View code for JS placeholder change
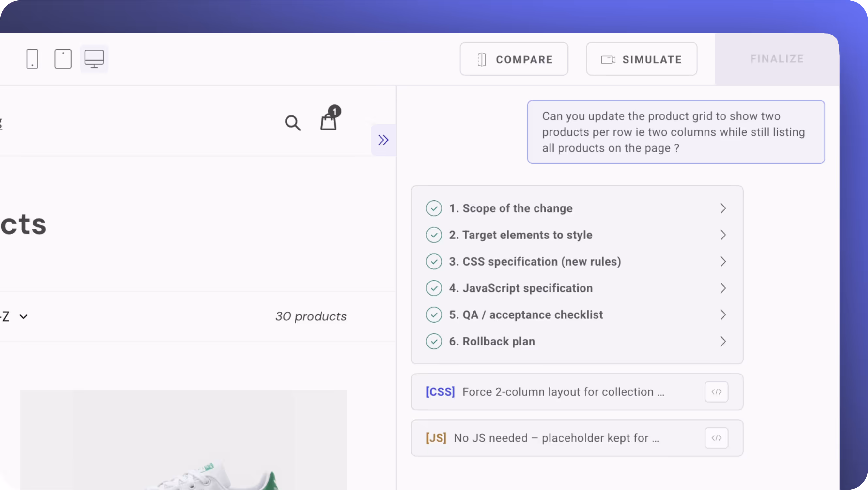 click(716, 438)
